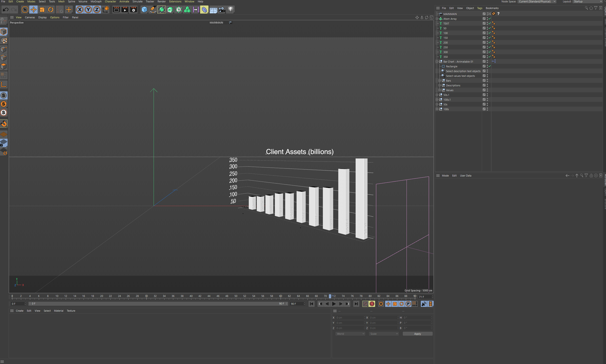Image resolution: width=606 pixels, height=364 pixels.
Task: Open the Scale size mode dropdown
Action: (x=384, y=334)
